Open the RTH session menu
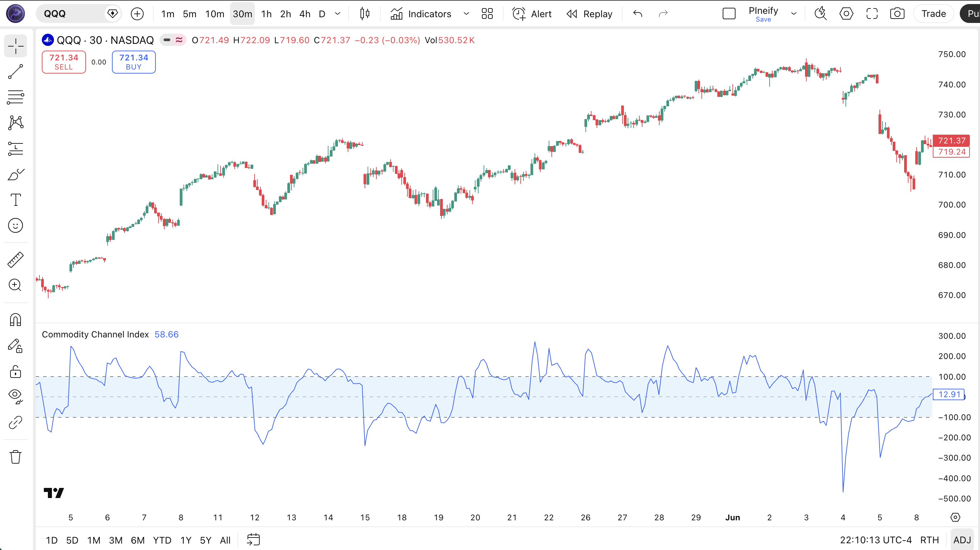This screenshot has height=550, width=980. click(x=929, y=540)
